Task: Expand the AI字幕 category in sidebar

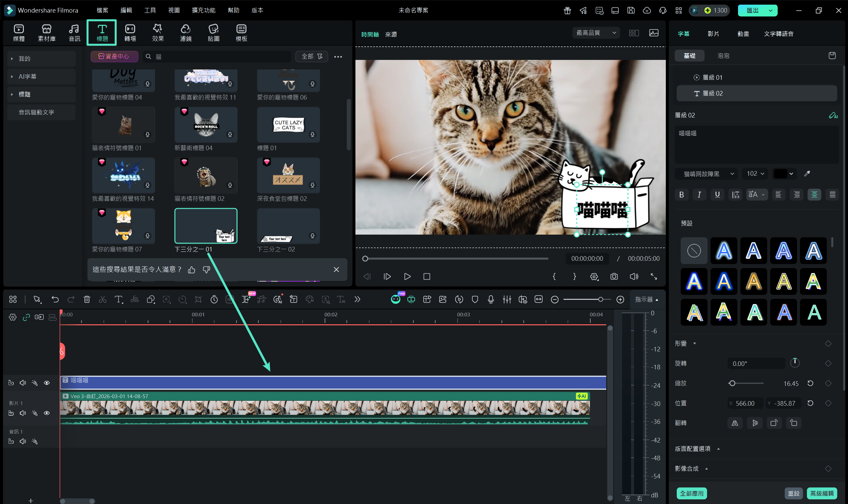Action: (27, 76)
